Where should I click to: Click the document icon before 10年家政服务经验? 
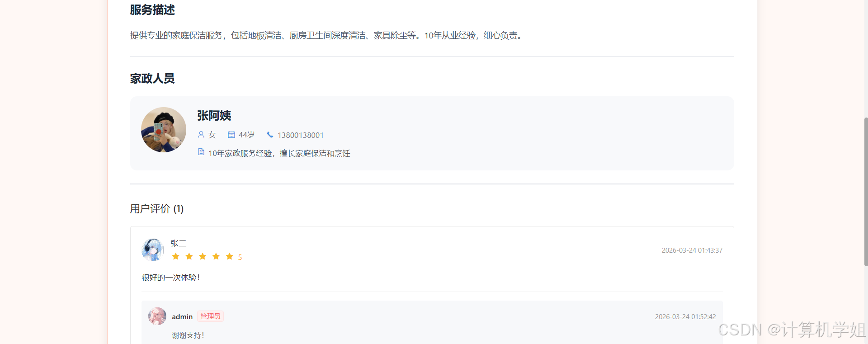(x=201, y=152)
